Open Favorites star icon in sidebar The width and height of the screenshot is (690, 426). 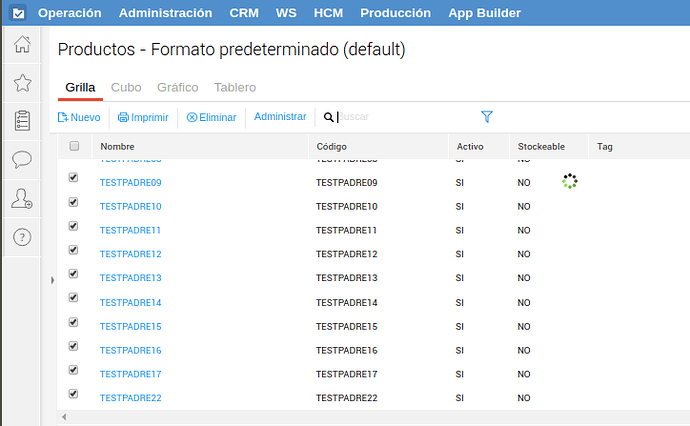tap(22, 83)
